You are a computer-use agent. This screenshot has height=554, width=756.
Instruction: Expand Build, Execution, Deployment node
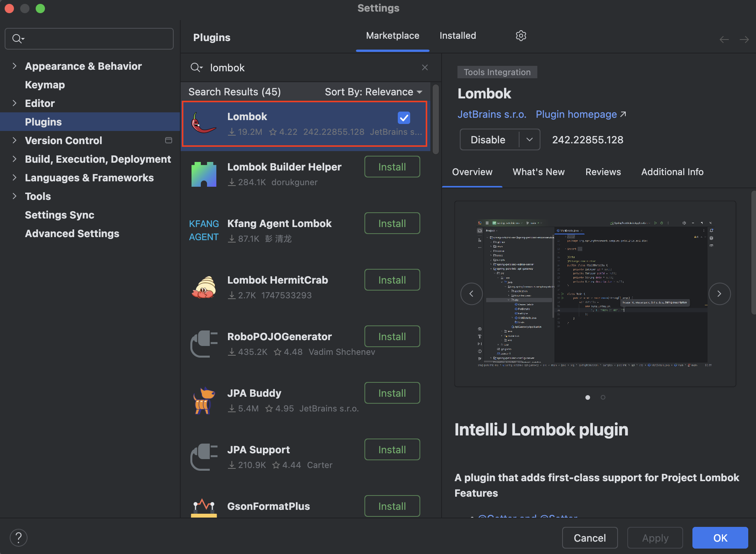14,159
